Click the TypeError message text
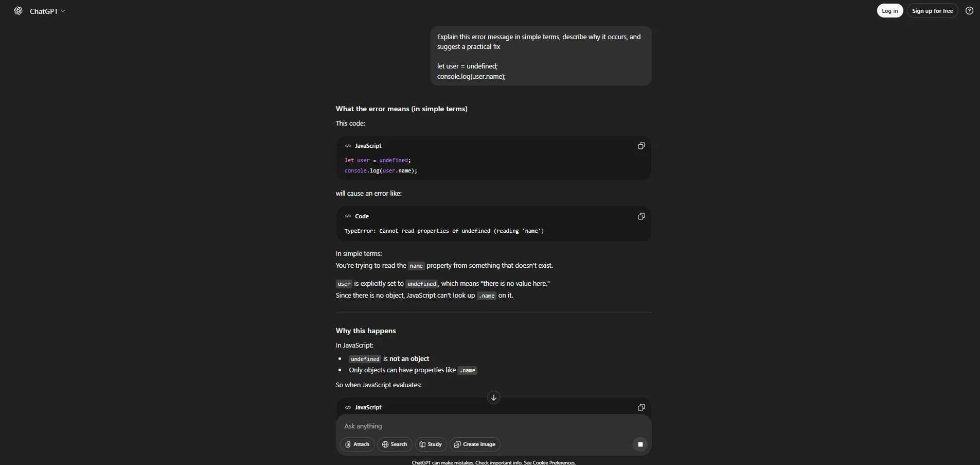980x465 pixels. (x=444, y=231)
